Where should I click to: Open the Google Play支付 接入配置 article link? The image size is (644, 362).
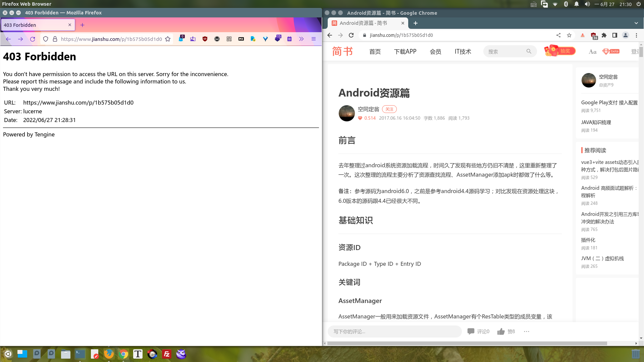(x=609, y=103)
